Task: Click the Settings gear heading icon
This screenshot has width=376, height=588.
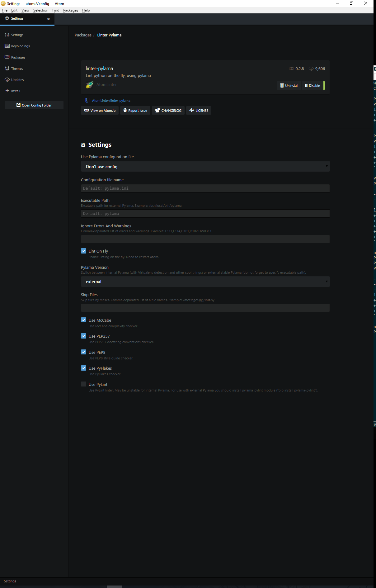Action: coord(83,145)
